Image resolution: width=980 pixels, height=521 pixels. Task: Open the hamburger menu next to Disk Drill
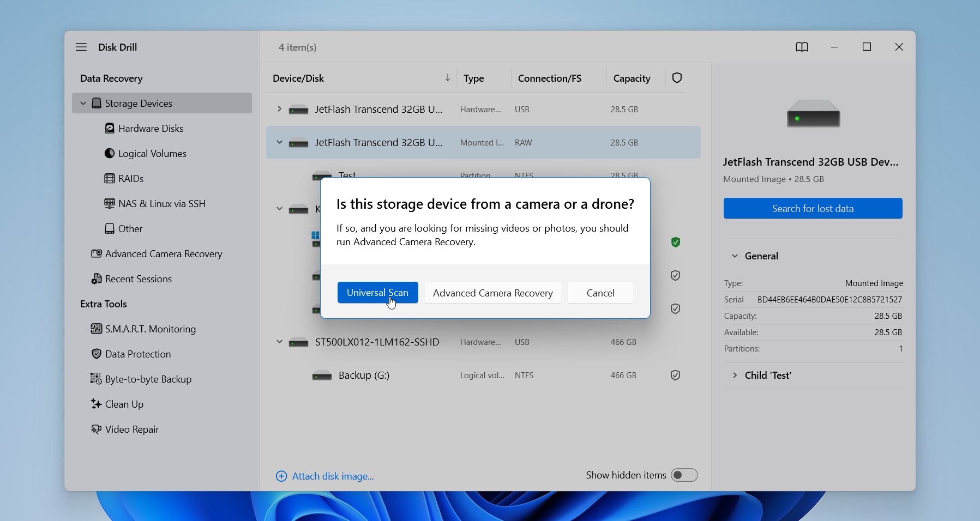[x=81, y=47]
